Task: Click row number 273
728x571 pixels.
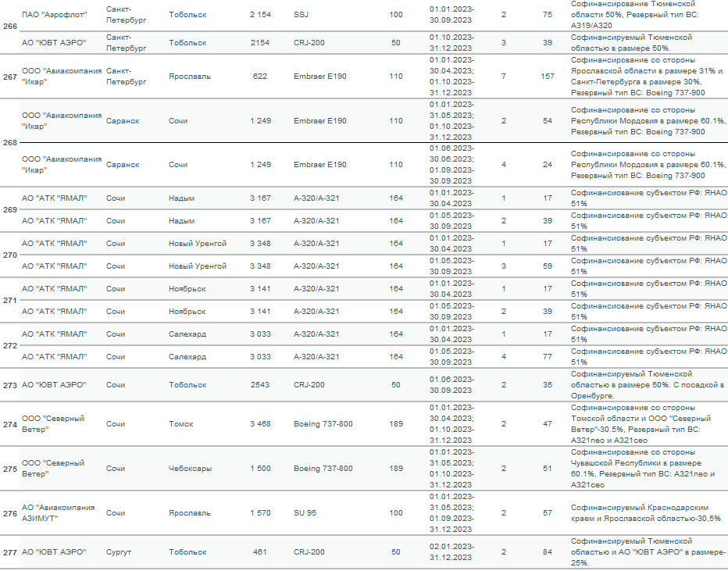Action: click(9, 385)
